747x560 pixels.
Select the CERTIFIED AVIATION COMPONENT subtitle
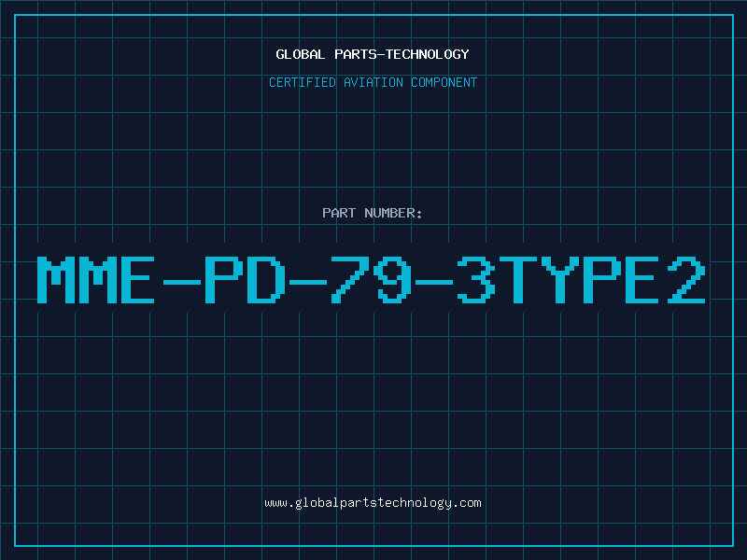[373, 82]
